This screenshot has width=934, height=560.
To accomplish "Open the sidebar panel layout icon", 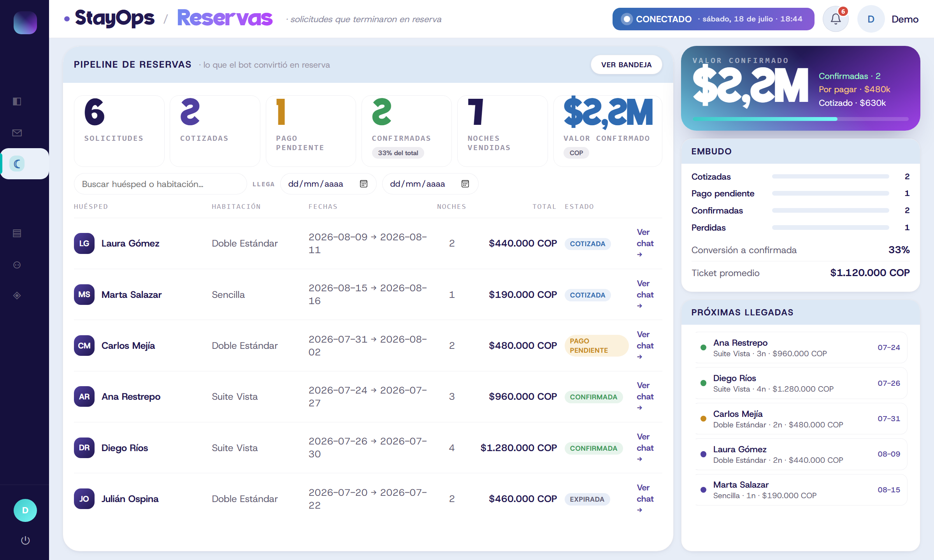I will point(17,101).
